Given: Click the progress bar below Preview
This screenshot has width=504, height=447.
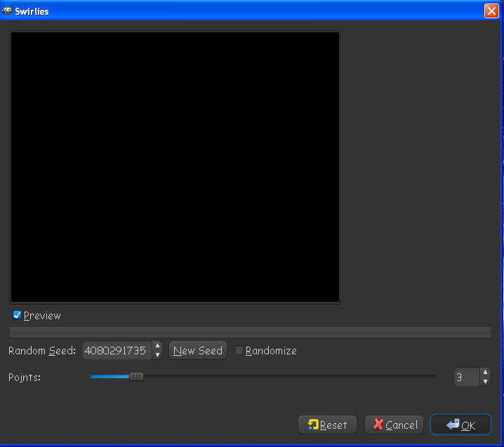Looking at the screenshot, I should tap(249, 332).
